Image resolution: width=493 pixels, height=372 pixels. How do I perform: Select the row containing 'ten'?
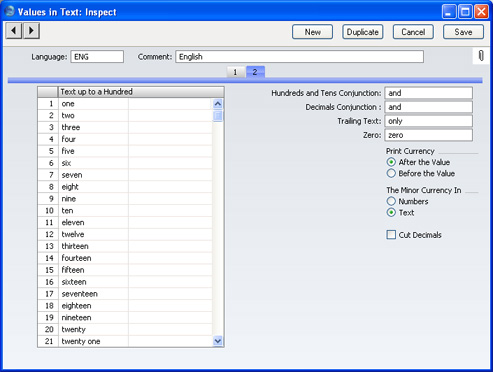tap(125, 211)
